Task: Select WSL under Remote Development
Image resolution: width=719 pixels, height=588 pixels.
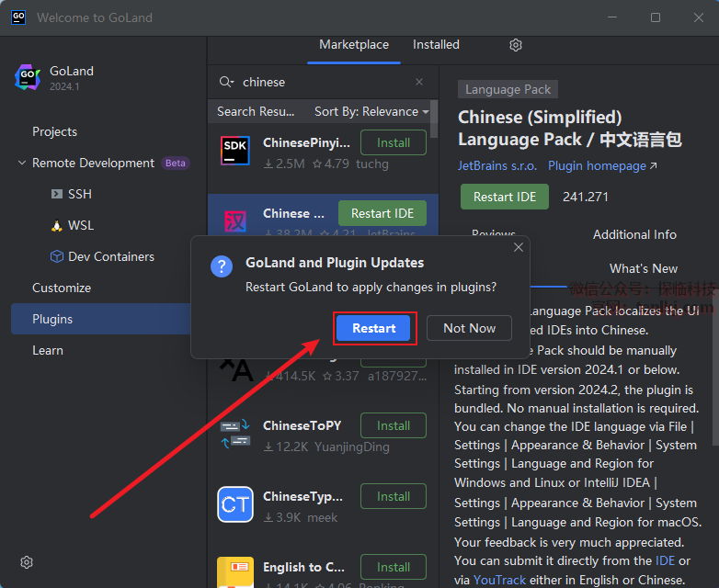Action: pos(81,225)
